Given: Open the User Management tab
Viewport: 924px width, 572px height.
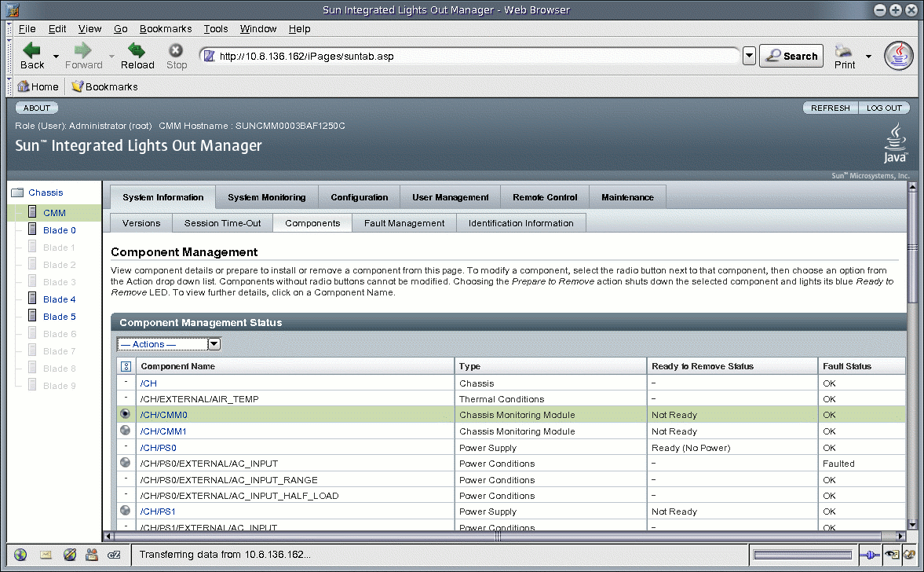Looking at the screenshot, I should [x=450, y=197].
